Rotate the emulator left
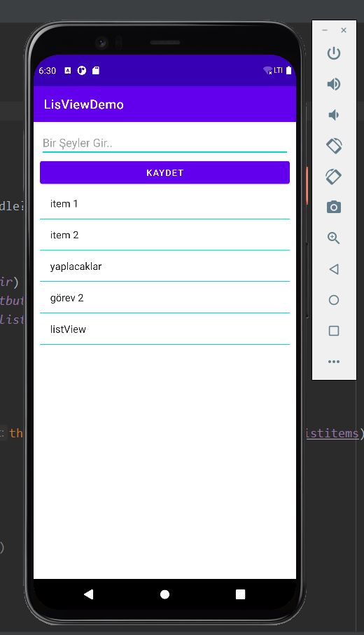364x635 pixels. (x=334, y=146)
